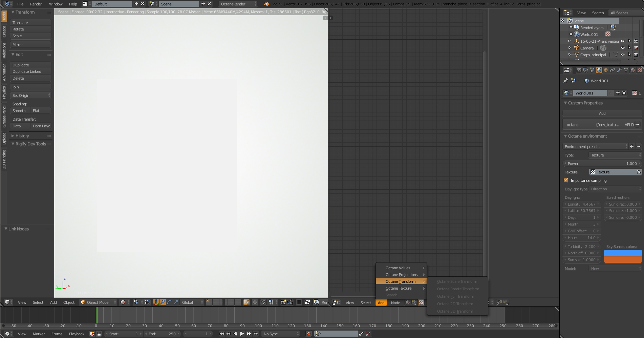The image size is (644, 338).
Task: Click the Translate button
Action: (x=30, y=23)
